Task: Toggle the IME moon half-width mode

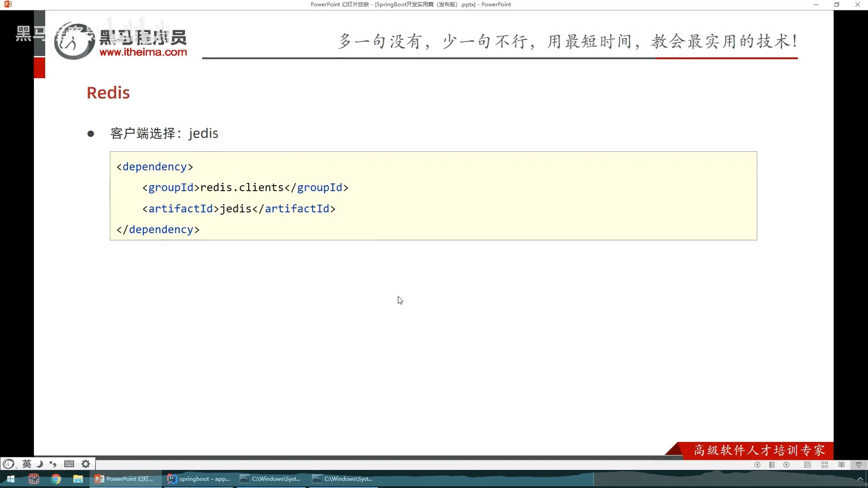Action: (x=40, y=464)
